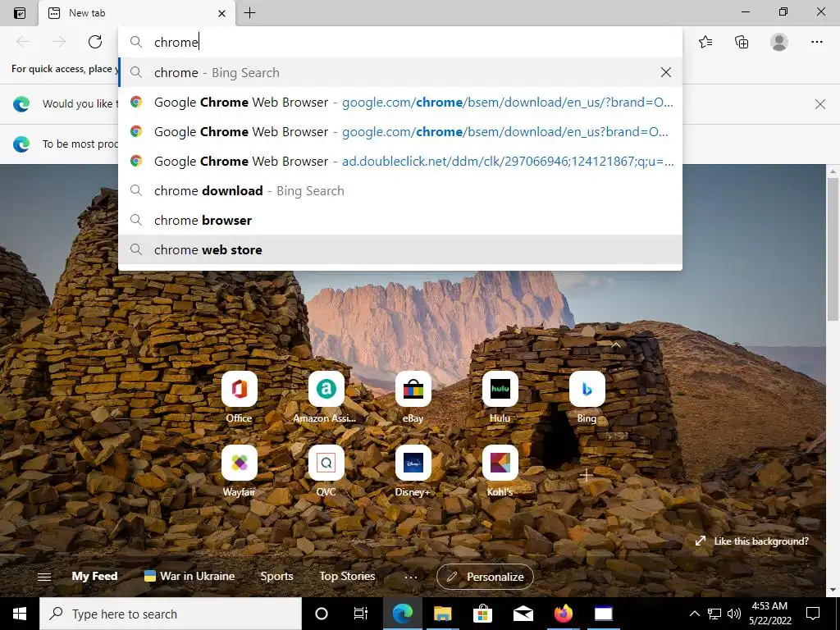The image size is (840, 630).
Task: Open the taskbar clock showing 4:53 AM
Action: (769, 614)
